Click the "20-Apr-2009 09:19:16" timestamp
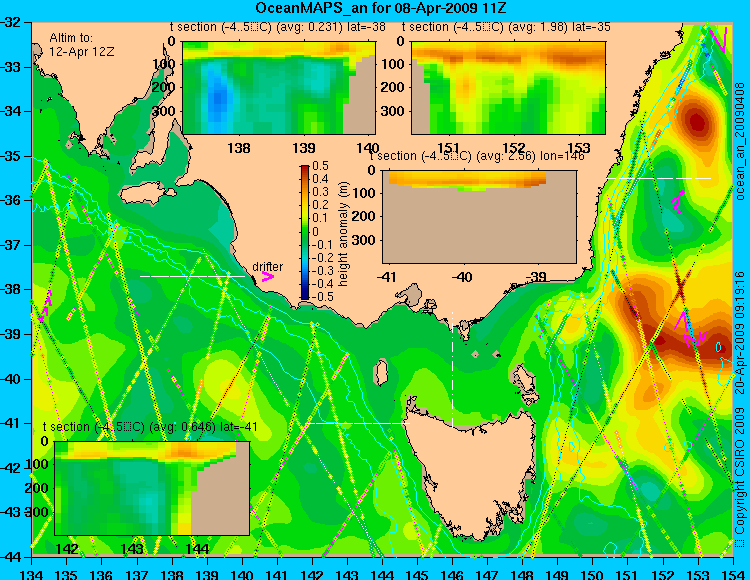The height and width of the screenshot is (580, 750). pos(740,333)
